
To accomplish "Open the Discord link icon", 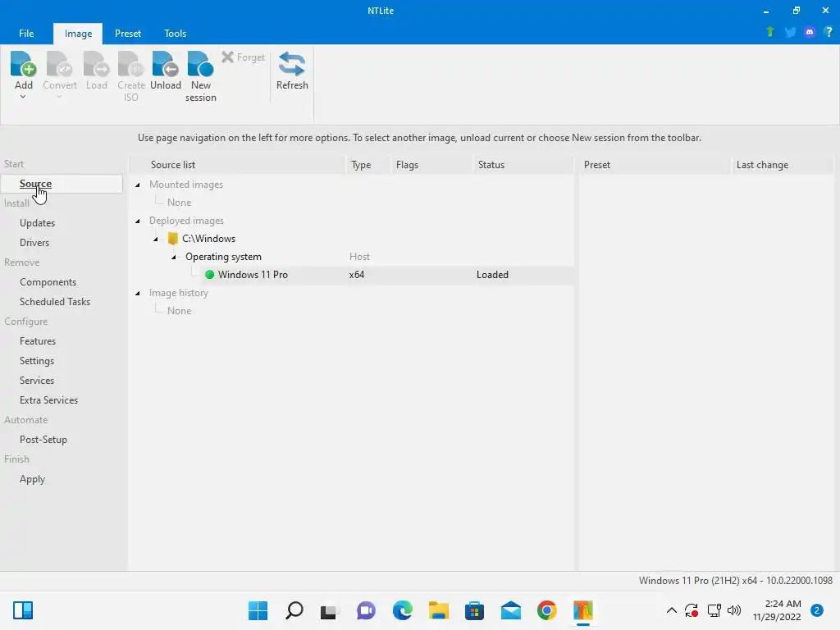I will pyautogui.click(x=810, y=32).
